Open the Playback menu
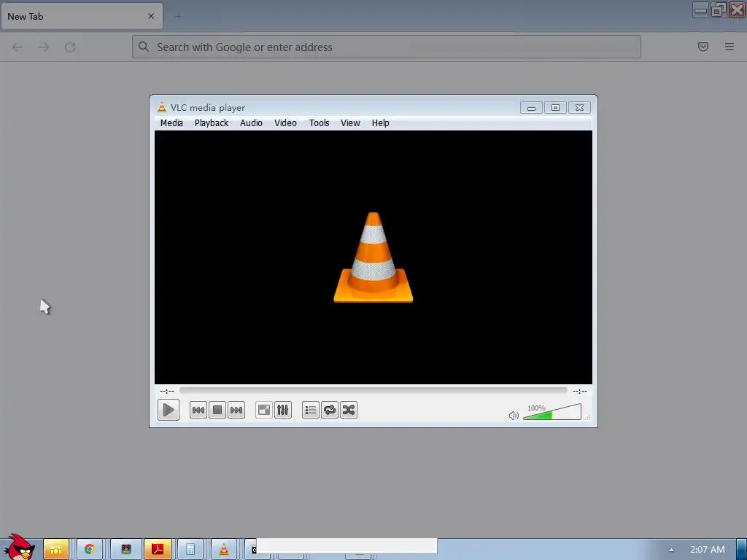The height and width of the screenshot is (560, 747). coord(212,122)
